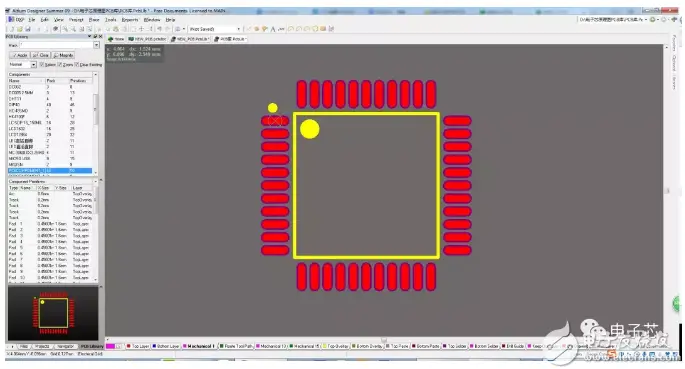This screenshot has width=685, height=369.
Task: Select the Bottom Paste layer tab
Action: [x=426, y=346]
